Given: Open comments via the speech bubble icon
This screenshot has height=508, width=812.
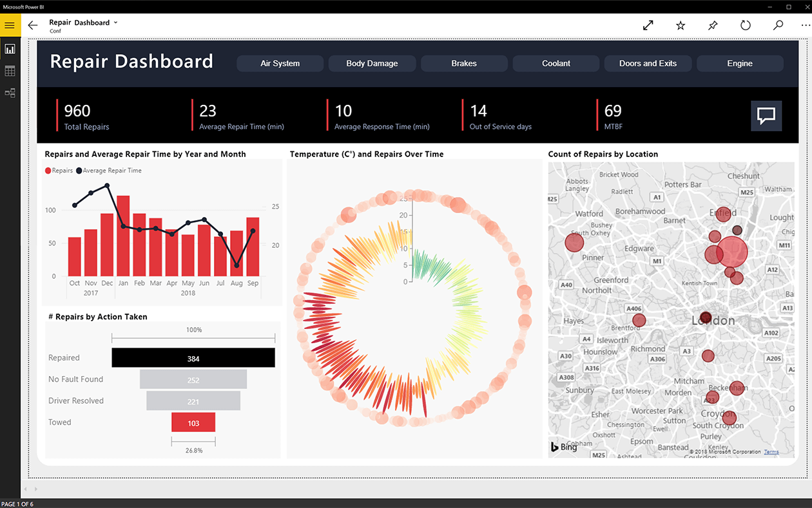Looking at the screenshot, I should [766, 116].
